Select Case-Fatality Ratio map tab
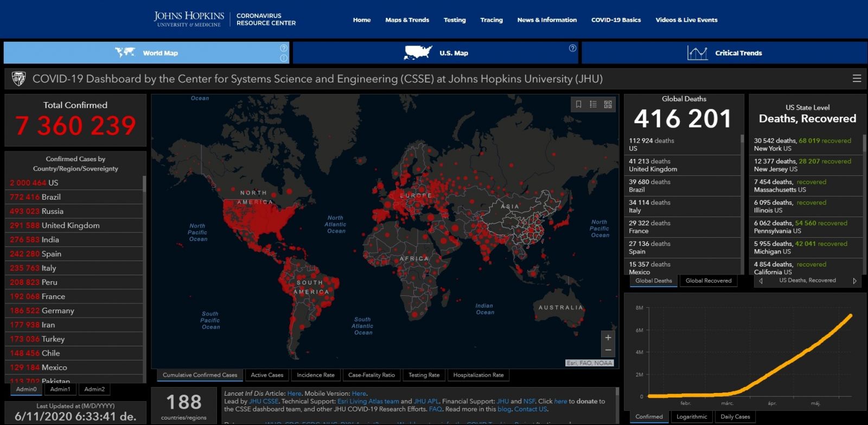 (x=372, y=375)
